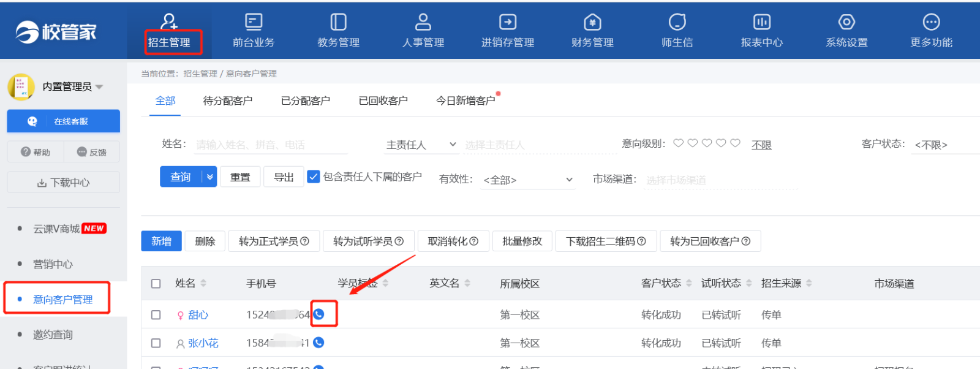Click the 校管家 logo

[x=56, y=31]
